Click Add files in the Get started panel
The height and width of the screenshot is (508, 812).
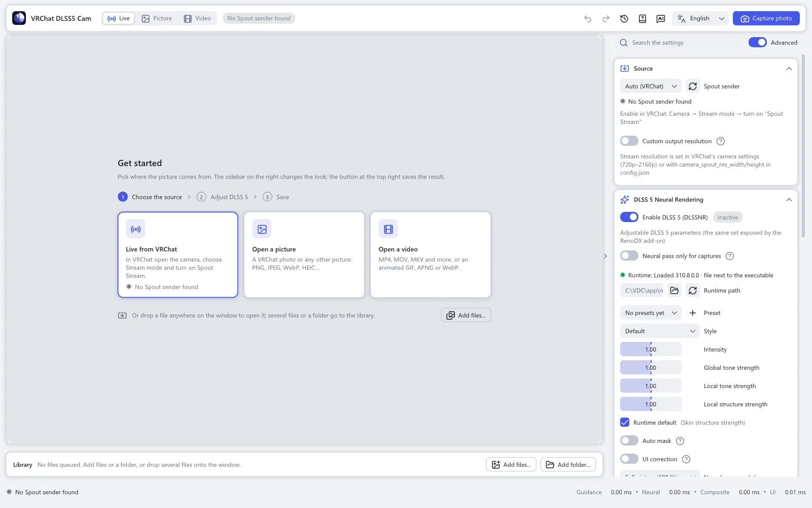(466, 315)
